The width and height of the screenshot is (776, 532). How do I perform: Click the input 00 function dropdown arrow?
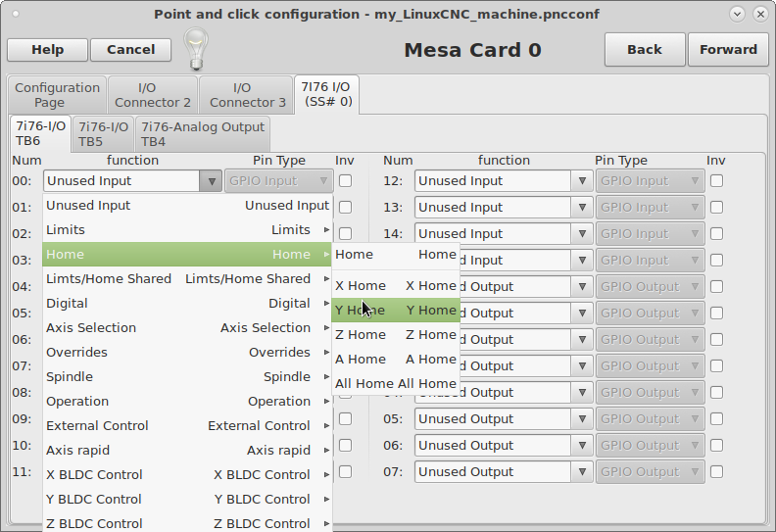pyautogui.click(x=211, y=181)
